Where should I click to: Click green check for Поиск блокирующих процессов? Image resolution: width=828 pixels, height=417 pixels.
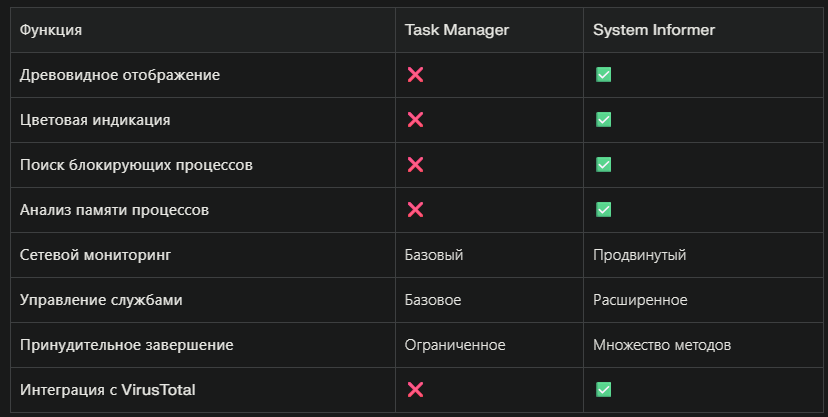pyautogui.click(x=603, y=165)
